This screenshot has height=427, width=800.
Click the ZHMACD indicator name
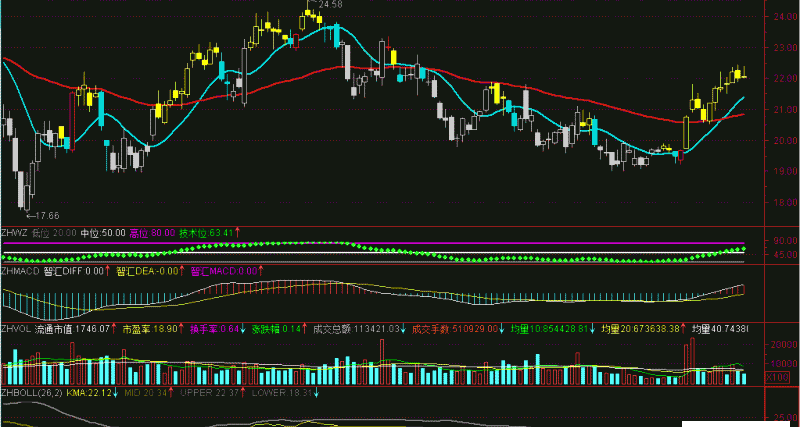20,271
